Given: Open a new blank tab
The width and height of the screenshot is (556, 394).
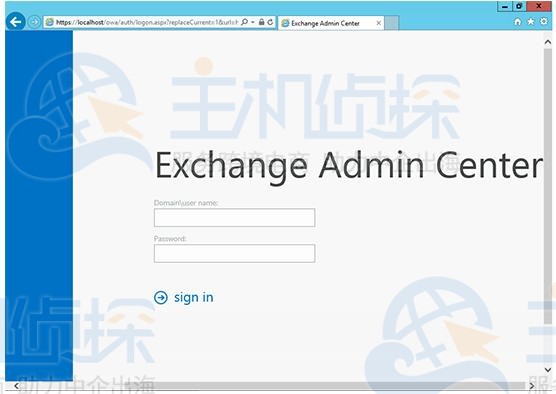Looking at the screenshot, I should click(391, 23).
